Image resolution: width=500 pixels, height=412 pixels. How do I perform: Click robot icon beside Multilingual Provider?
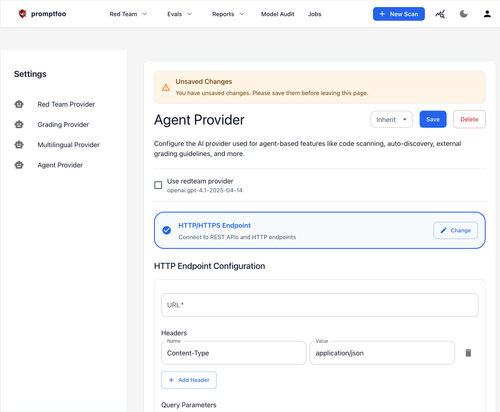19,145
